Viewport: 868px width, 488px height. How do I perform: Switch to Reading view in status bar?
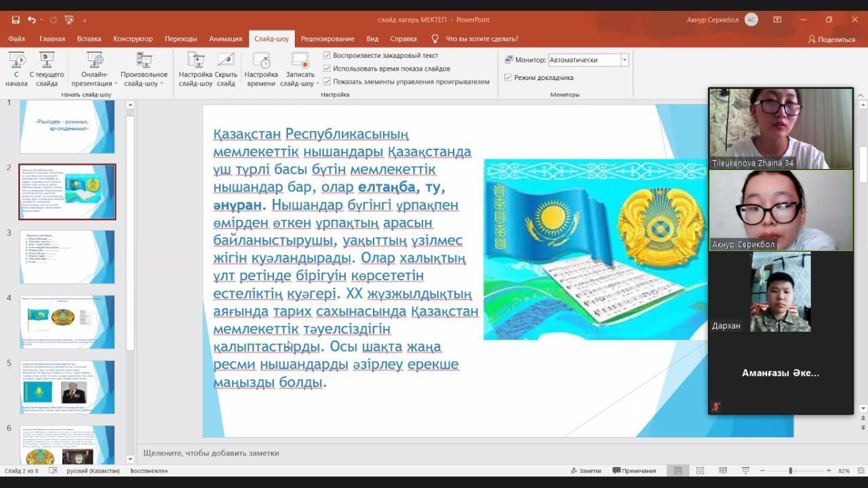pos(723,470)
